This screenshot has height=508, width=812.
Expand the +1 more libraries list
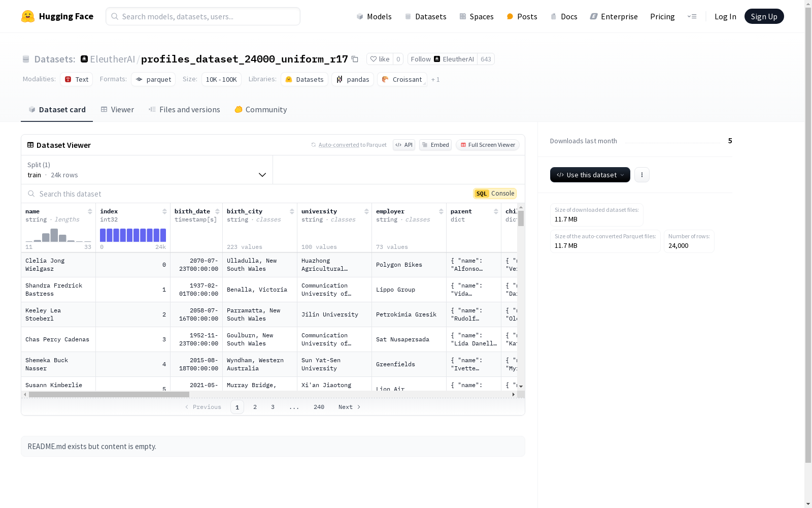(x=435, y=80)
